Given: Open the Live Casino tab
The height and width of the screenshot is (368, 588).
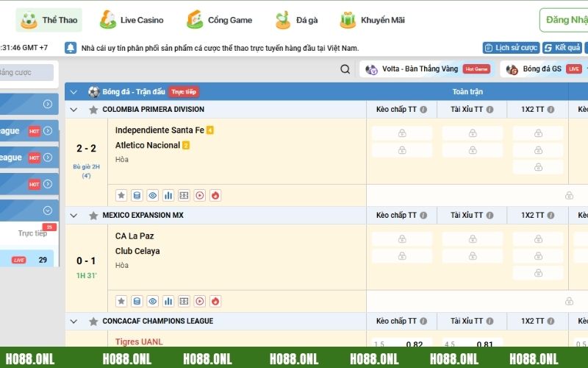Looking at the screenshot, I should [x=132, y=20].
